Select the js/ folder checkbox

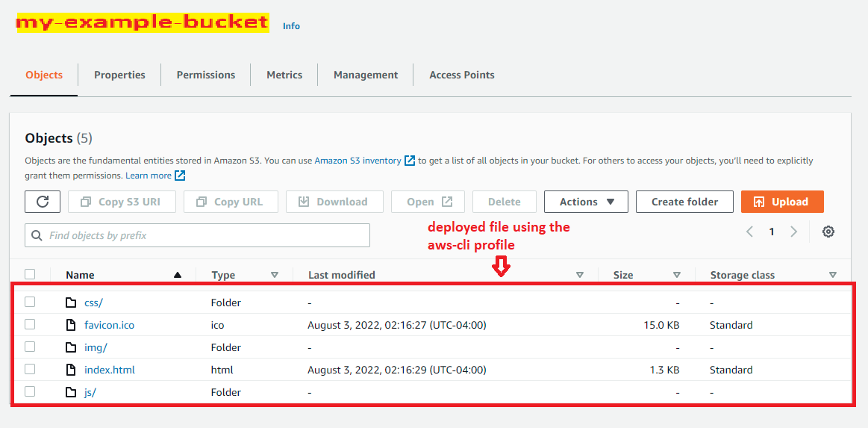tap(30, 391)
